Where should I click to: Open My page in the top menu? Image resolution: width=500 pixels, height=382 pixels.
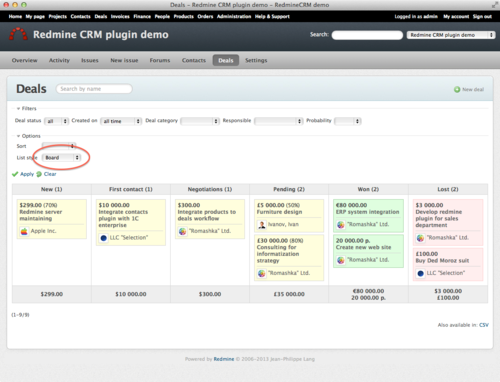click(35, 16)
